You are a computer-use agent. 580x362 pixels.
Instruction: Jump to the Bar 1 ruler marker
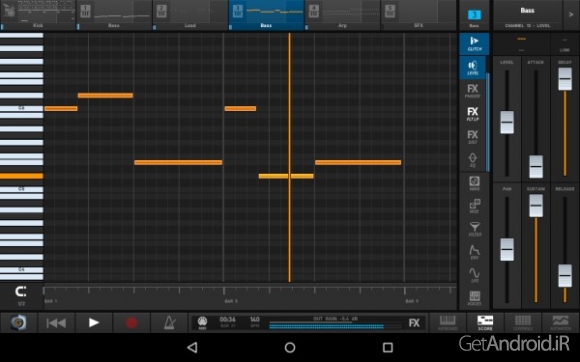click(x=51, y=301)
